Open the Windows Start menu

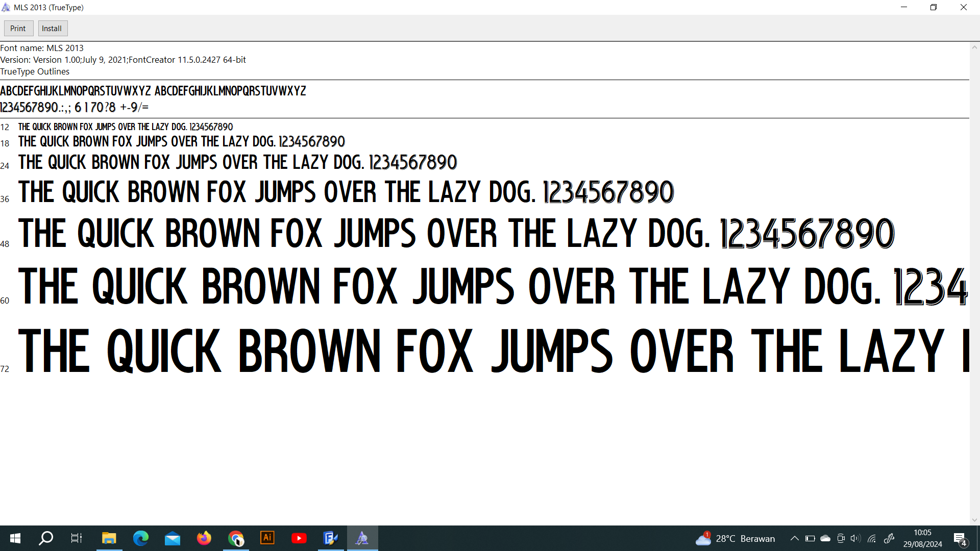(15, 538)
